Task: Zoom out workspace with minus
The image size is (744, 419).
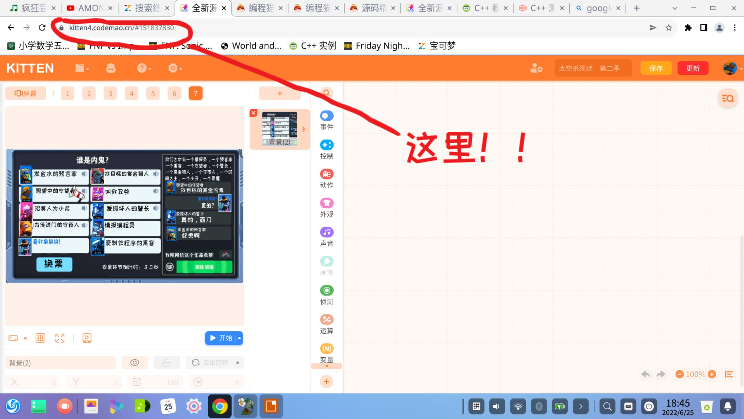Action: coord(679,374)
